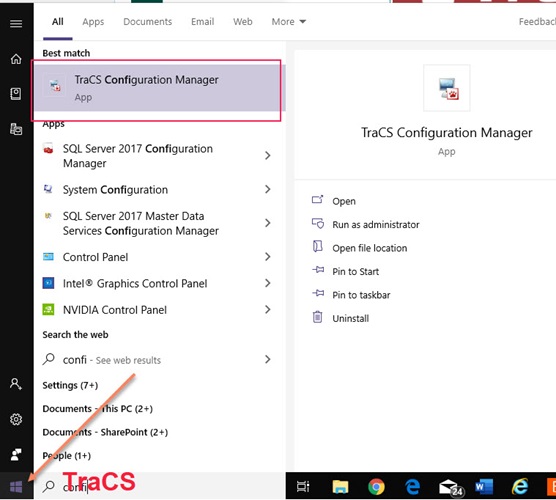Select Pin to taskbar
This screenshot has width=556, height=500.
361,295
